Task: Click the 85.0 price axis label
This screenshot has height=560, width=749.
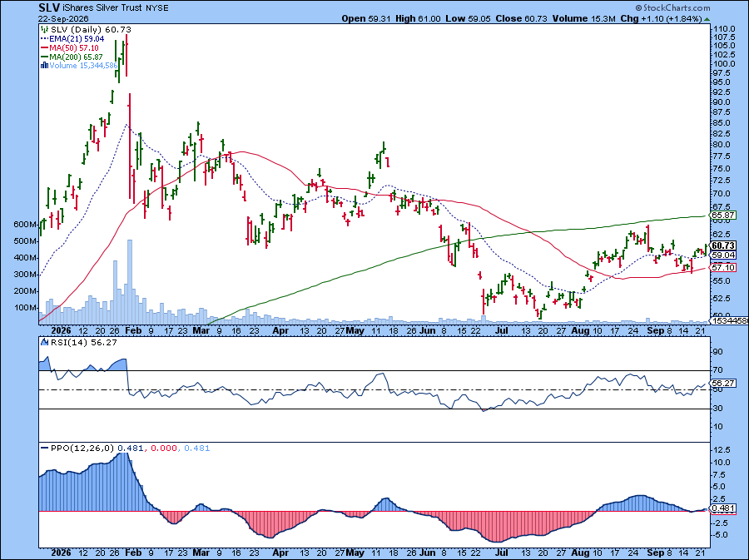Action: point(722,122)
